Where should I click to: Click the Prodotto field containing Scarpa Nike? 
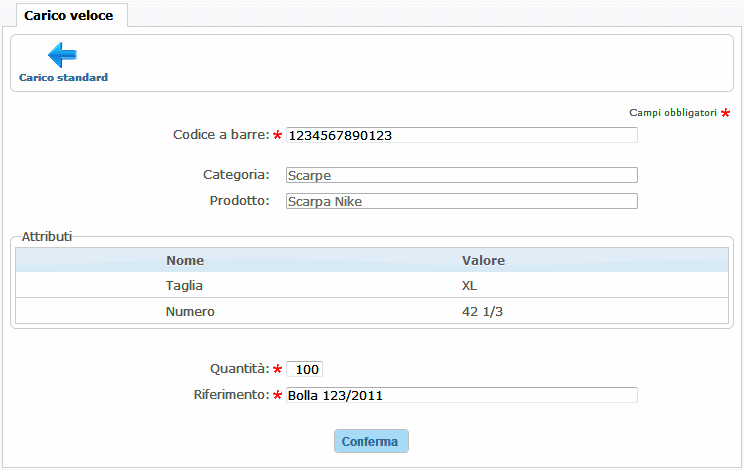(461, 201)
